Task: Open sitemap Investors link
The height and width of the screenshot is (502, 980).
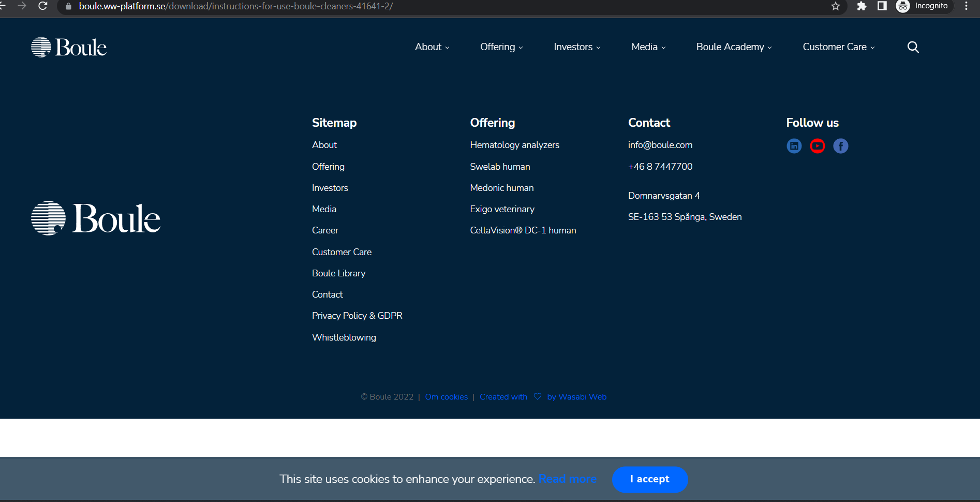Action: [330, 188]
